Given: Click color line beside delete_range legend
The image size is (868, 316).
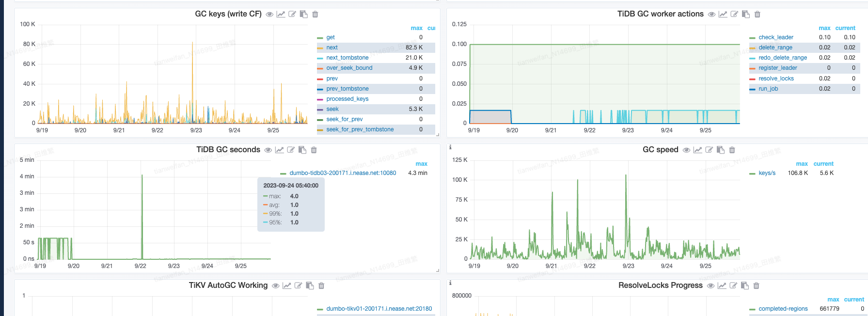Looking at the screenshot, I should (x=752, y=48).
